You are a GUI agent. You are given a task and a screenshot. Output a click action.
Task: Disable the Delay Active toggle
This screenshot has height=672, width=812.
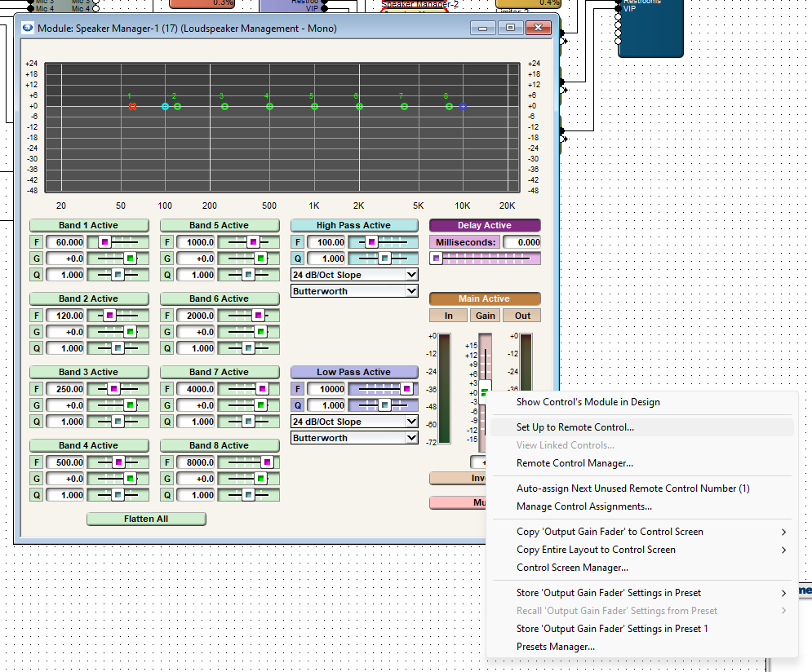[x=484, y=225]
